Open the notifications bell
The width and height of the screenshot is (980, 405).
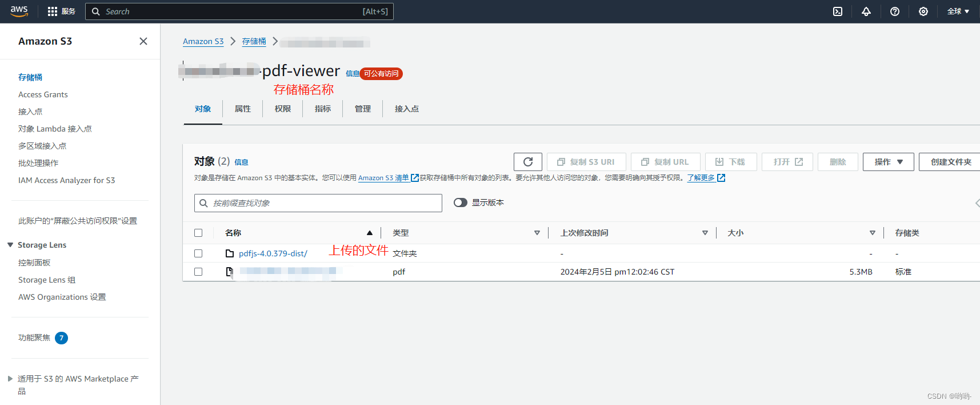click(x=866, y=11)
